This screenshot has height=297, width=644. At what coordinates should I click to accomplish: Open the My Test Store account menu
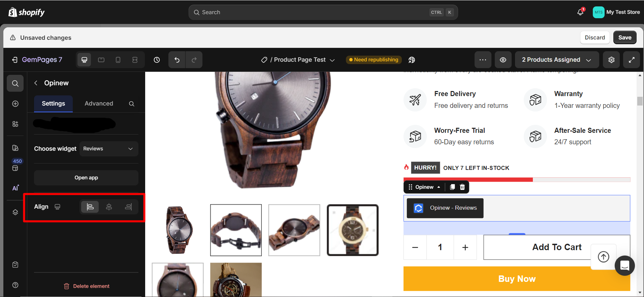pos(616,12)
